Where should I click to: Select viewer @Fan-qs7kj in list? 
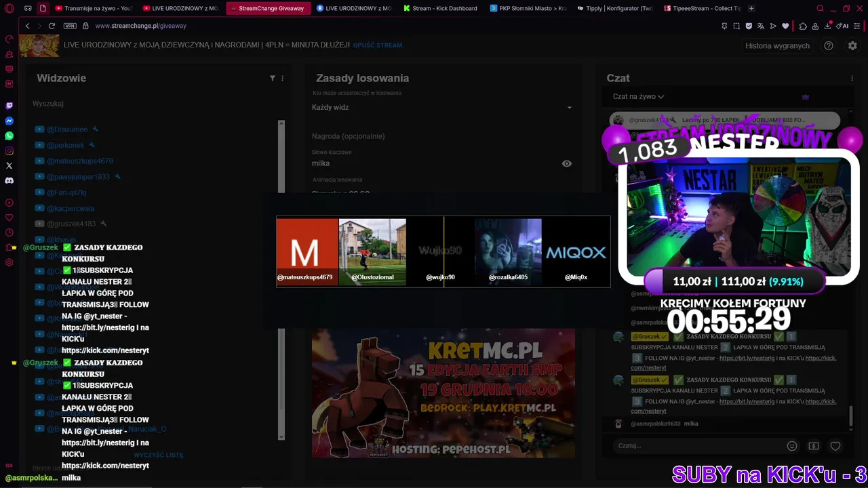tap(66, 192)
